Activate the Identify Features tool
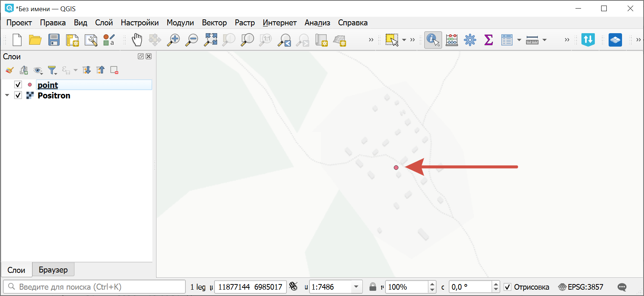Image resolution: width=644 pixels, height=296 pixels. [x=433, y=40]
